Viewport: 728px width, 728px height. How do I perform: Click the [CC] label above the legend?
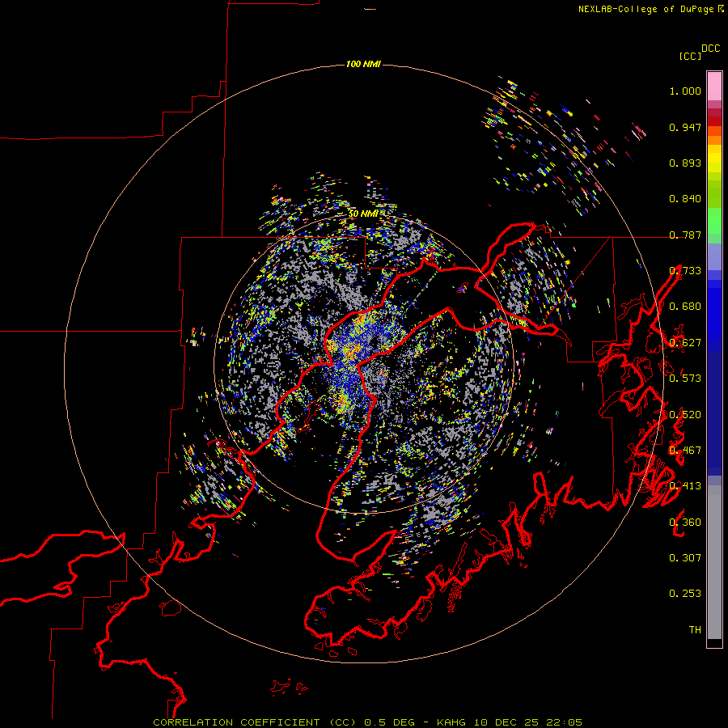coord(690,56)
